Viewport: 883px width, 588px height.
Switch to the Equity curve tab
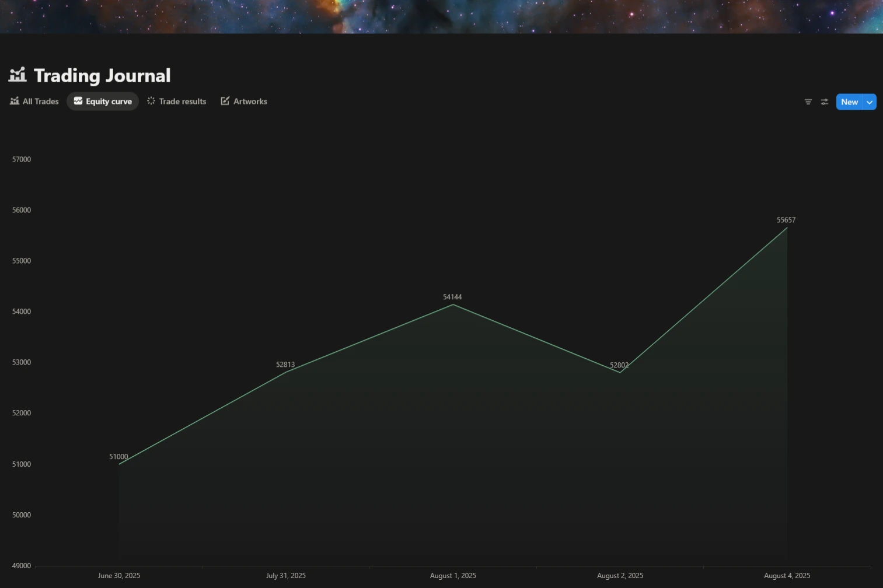pyautogui.click(x=103, y=101)
